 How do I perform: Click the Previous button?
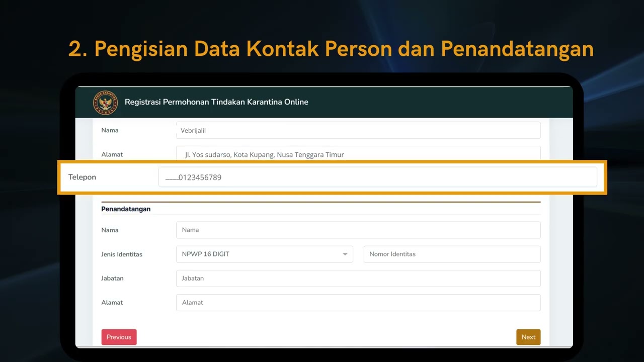(x=119, y=337)
